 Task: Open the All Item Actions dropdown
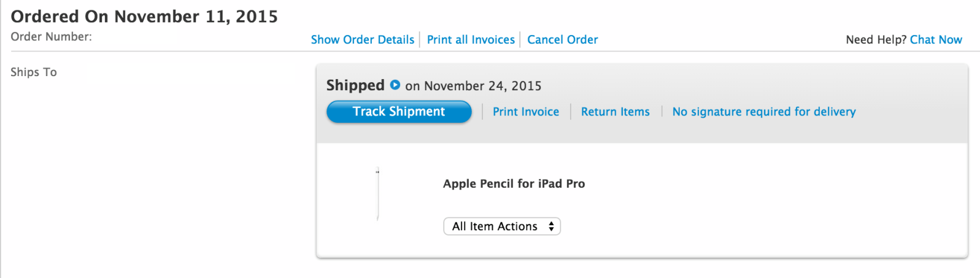502,226
